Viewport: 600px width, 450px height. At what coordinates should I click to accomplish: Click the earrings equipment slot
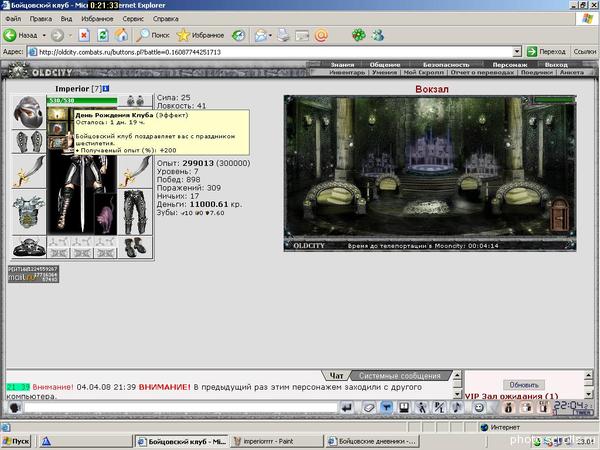click(135, 100)
